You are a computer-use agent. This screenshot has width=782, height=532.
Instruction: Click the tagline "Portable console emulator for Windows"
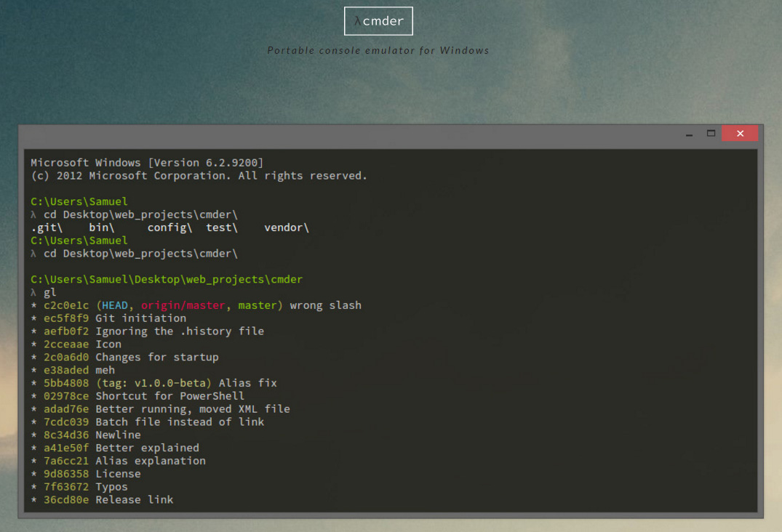(378, 50)
